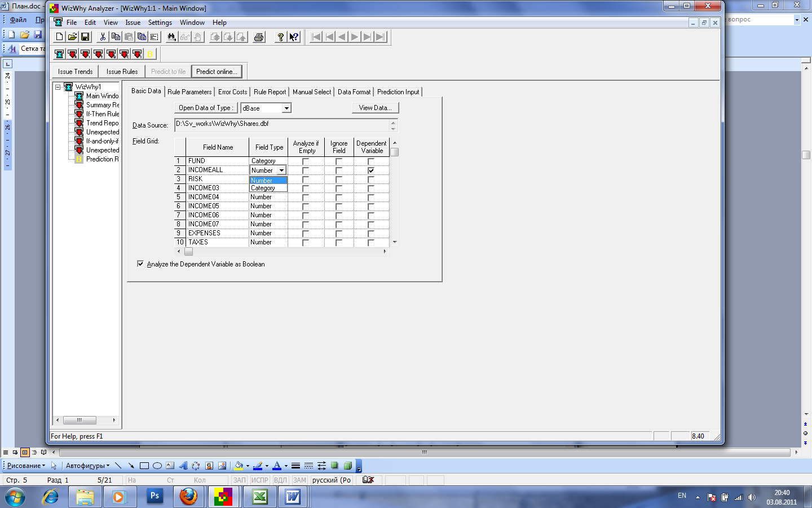Click the Issue Rules button
This screenshot has height=508, width=812.
tap(122, 72)
